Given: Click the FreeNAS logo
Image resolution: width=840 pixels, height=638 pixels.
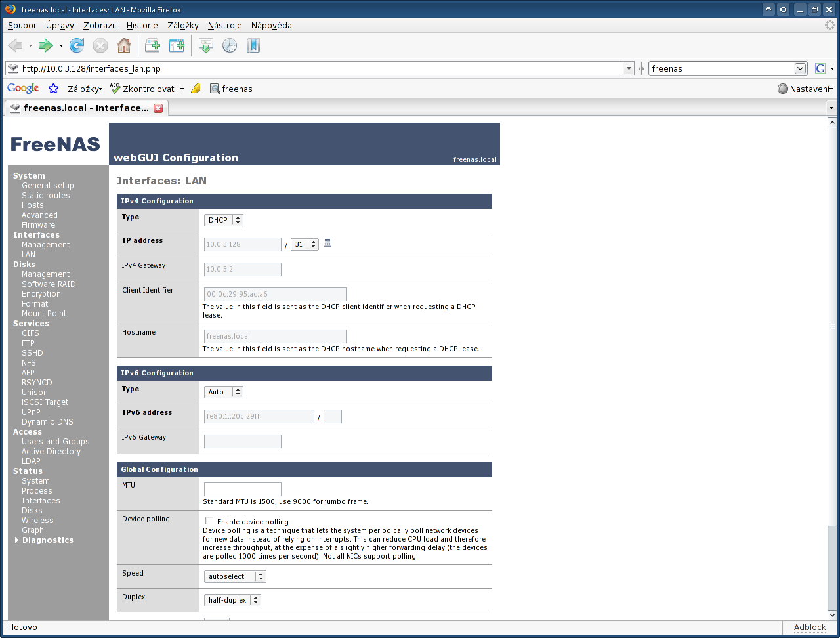Looking at the screenshot, I should [x=55, y=144].
